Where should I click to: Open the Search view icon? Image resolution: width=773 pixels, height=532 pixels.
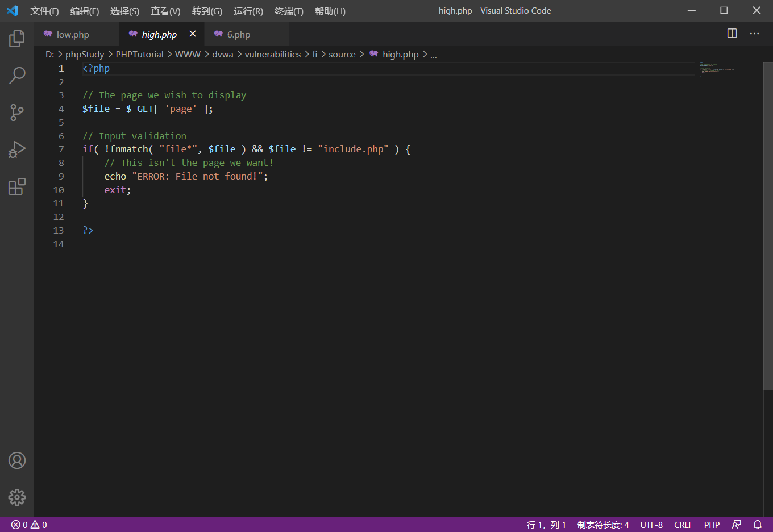(17, 76)
